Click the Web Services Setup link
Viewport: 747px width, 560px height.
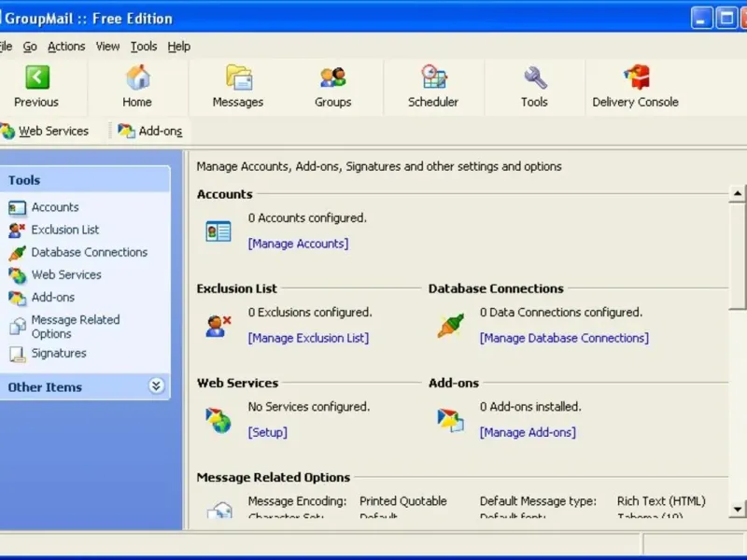click(x=267, y=432)
